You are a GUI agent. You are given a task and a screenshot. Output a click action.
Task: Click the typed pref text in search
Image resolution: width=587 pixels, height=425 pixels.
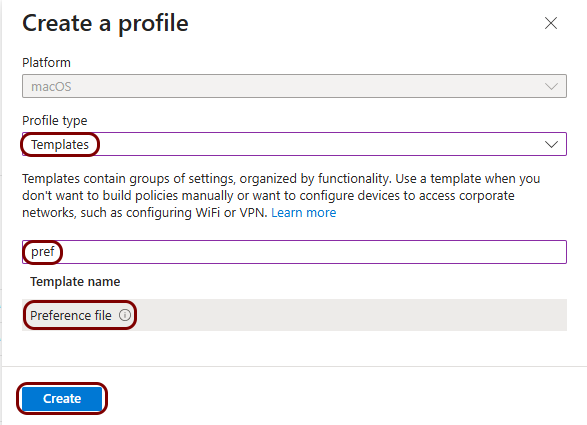click(x=43, y=251)
